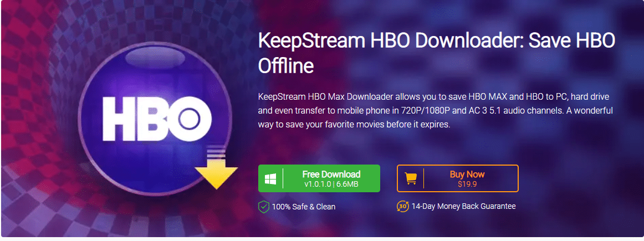Start the Free Download for Windows
The height and width of the screenshot is (241, 644).
pyautogui.click(x=319, y=178)
